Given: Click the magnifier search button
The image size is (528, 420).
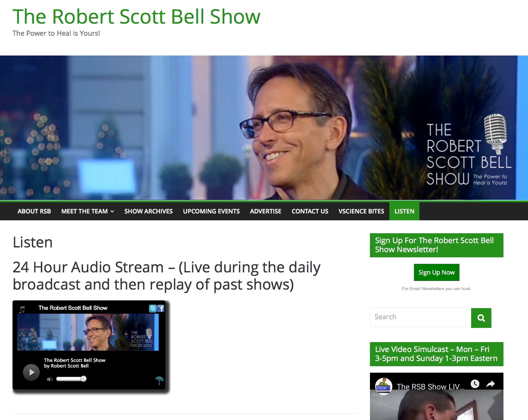Looking at the screenshot, I should 481,318.
